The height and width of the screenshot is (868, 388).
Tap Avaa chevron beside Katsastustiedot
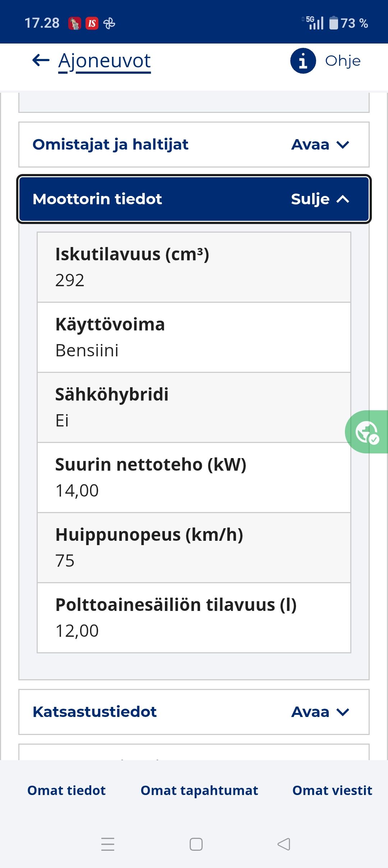coord(343,712)
